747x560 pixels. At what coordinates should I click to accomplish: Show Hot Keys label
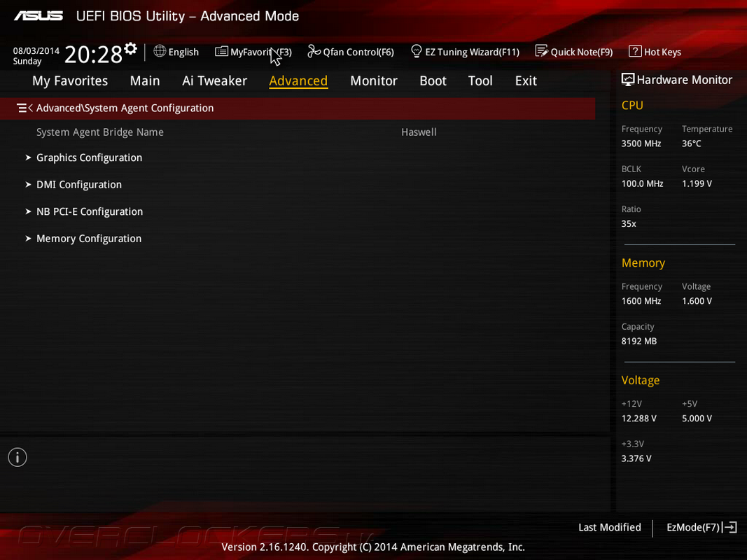pos(662,52)
